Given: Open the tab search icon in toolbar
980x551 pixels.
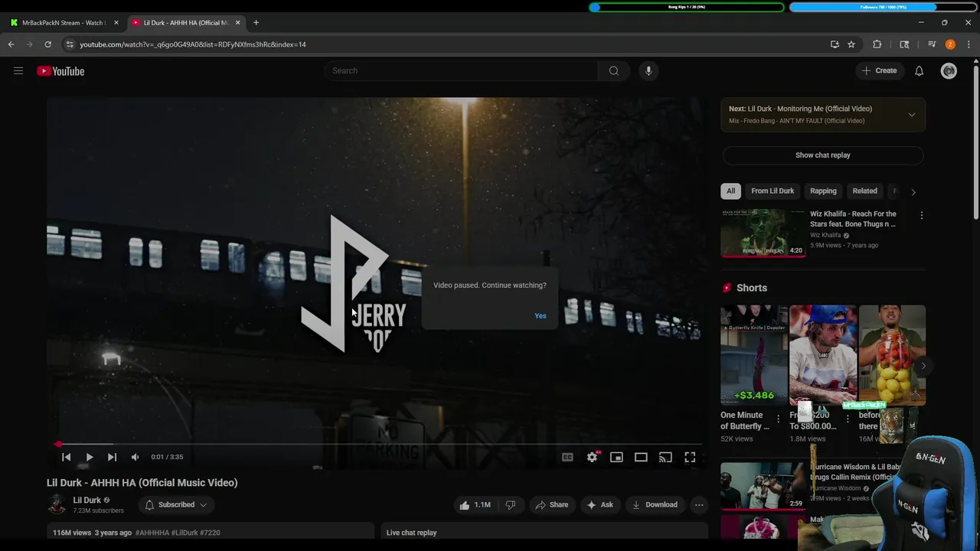Looking at the screenshot, I should pos(904,44).
